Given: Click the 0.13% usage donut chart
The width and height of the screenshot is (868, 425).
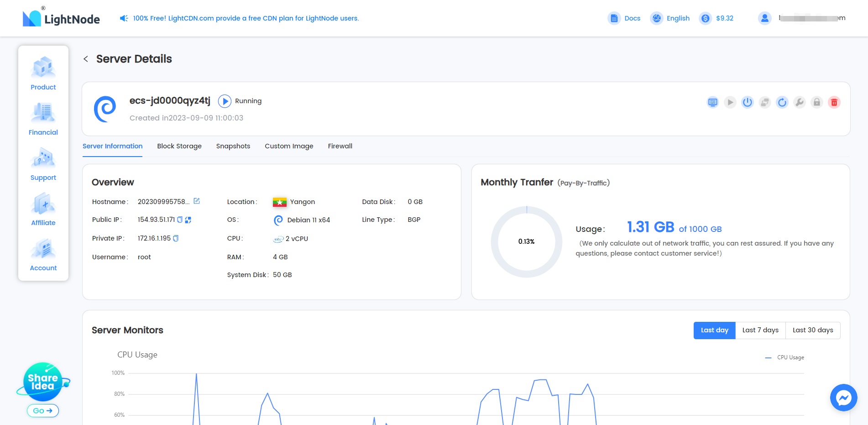Looking at the screenshot, I should click(526, 241).
